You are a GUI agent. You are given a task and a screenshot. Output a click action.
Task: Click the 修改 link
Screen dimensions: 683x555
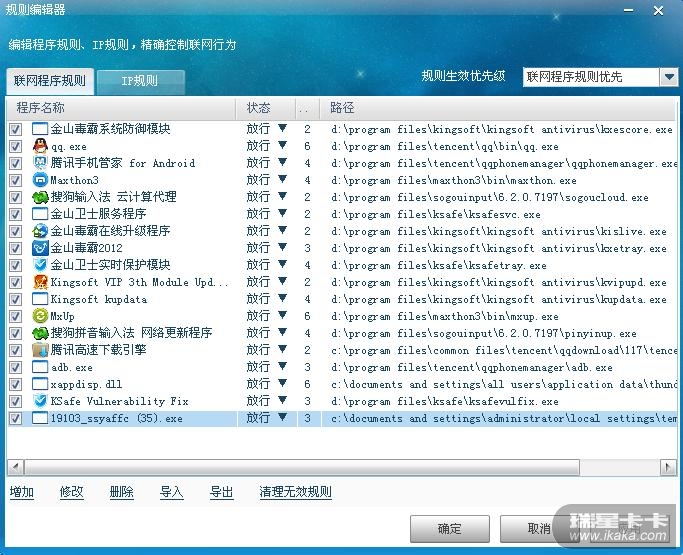point(71,492)
